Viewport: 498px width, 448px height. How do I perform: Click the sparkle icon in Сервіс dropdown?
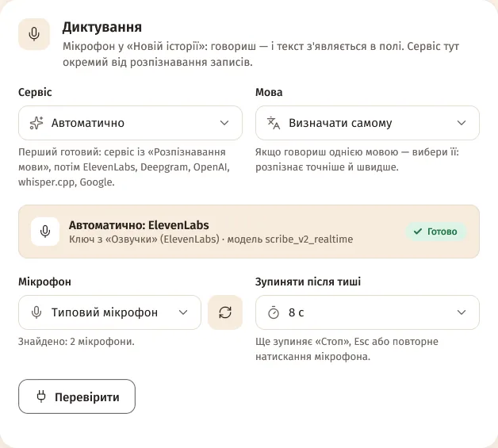coord(36,123)
